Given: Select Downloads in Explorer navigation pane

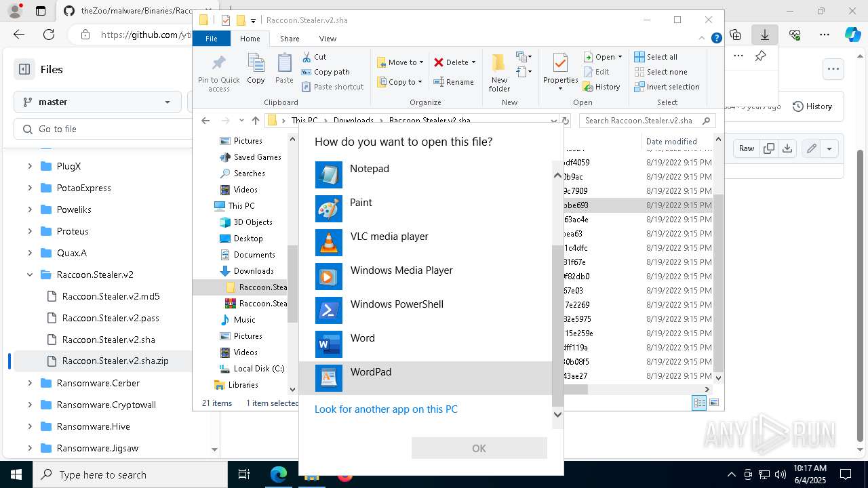Looking at the screenshot, I should click(x=254, y=270).
